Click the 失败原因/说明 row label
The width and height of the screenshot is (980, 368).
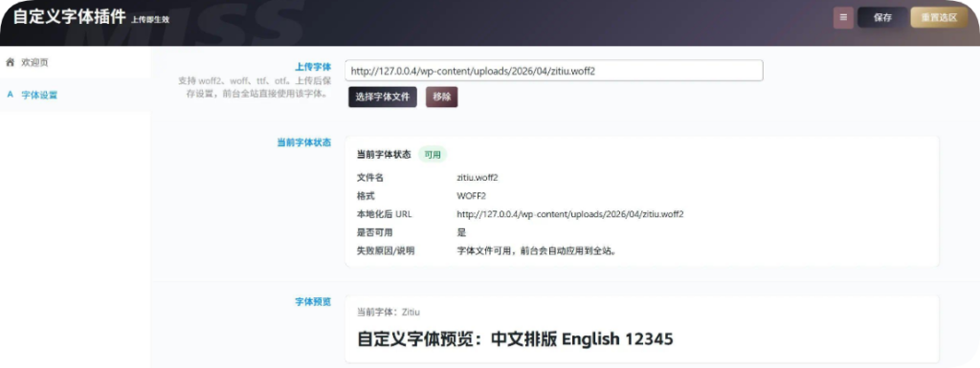pyautogui.click(x=386, y=251)
